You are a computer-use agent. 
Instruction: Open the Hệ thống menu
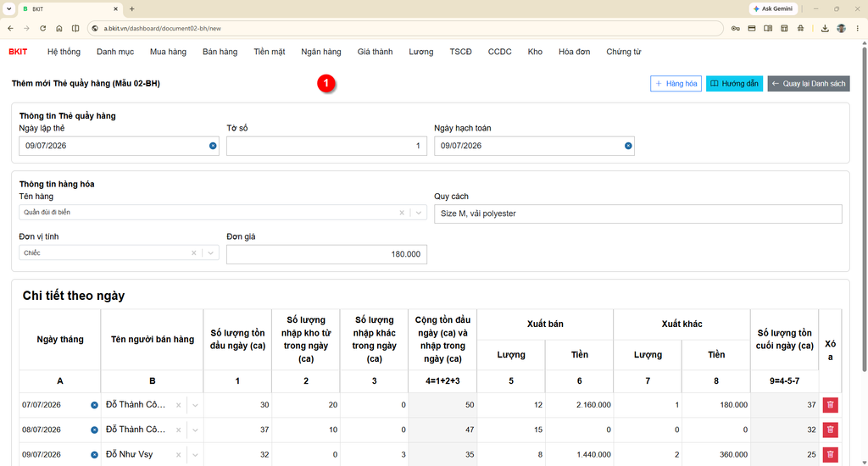pyautogui.click(x=64, y=52)
